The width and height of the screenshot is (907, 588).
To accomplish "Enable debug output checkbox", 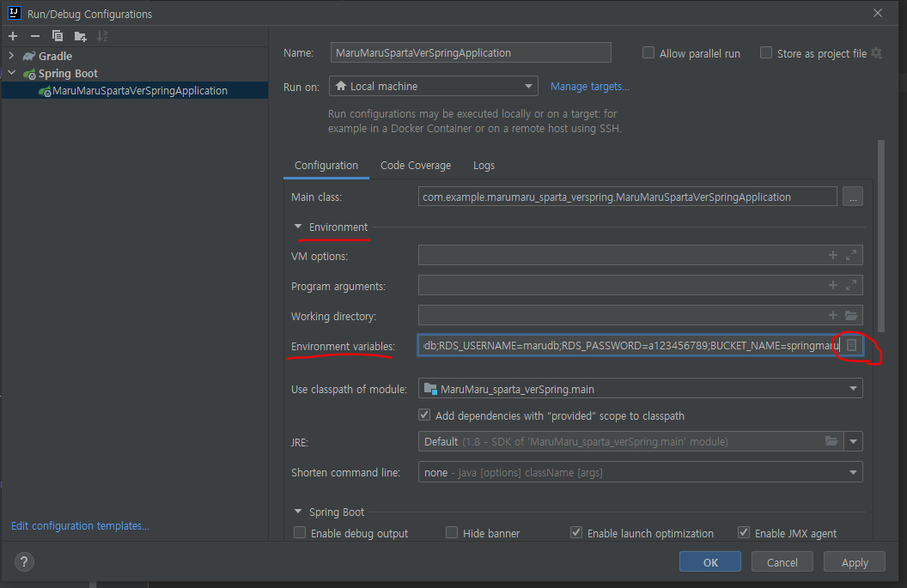I will tap(300, 532).
